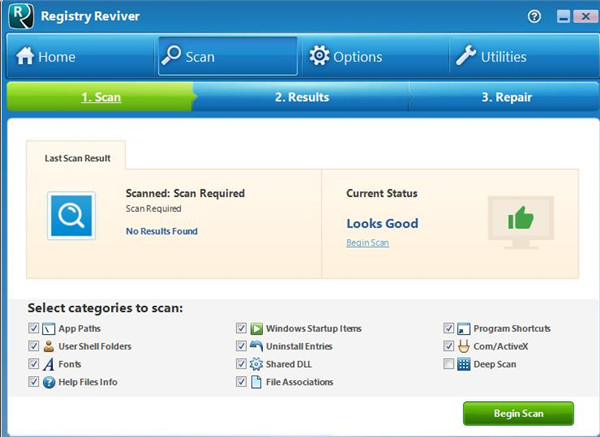This screenshot has width=600, height=437.
Task: Disable the Program Shortcuts checkbox
Action: click(448, 328)
